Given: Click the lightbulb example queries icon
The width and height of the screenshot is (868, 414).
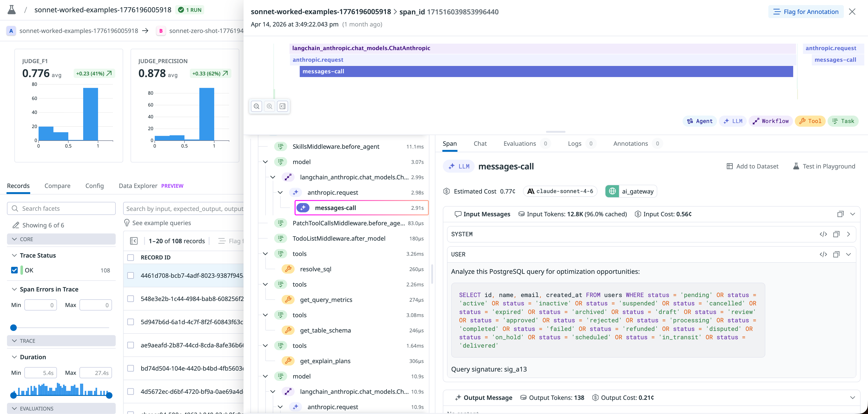Looking at the screenshot, I should pyautogui.click(x=127, y=223).
